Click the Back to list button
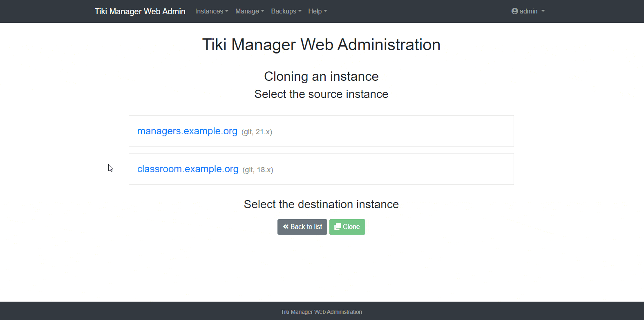Viewport: 644px width, 320px height. (302, 227)
